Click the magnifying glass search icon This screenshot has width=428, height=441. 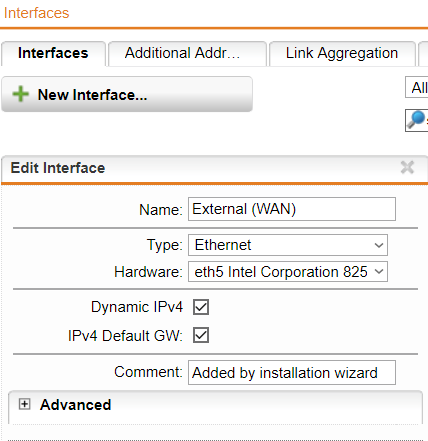pyautogui.click(x=417, y=120)
